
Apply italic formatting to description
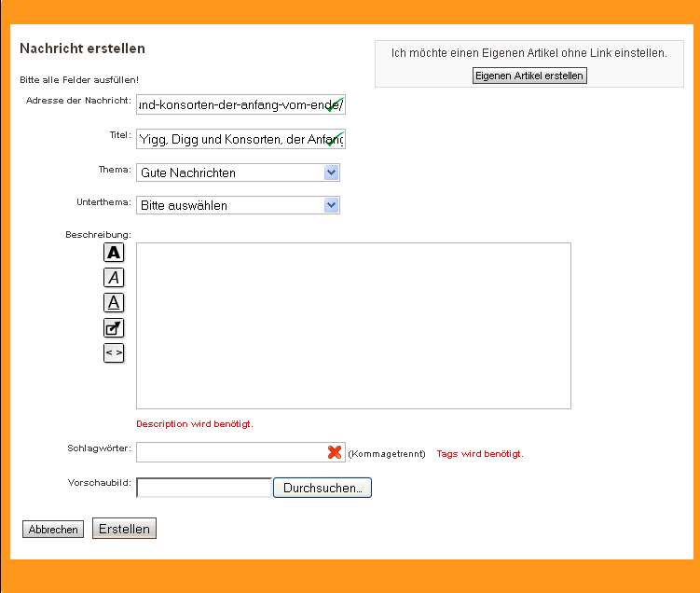(x=114, y=278)
